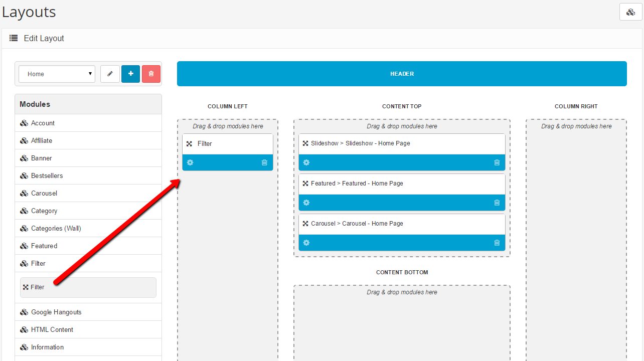
Task: Select Google Hangouts in modules list
Action: pyautogui.click(x=56, y=312)
